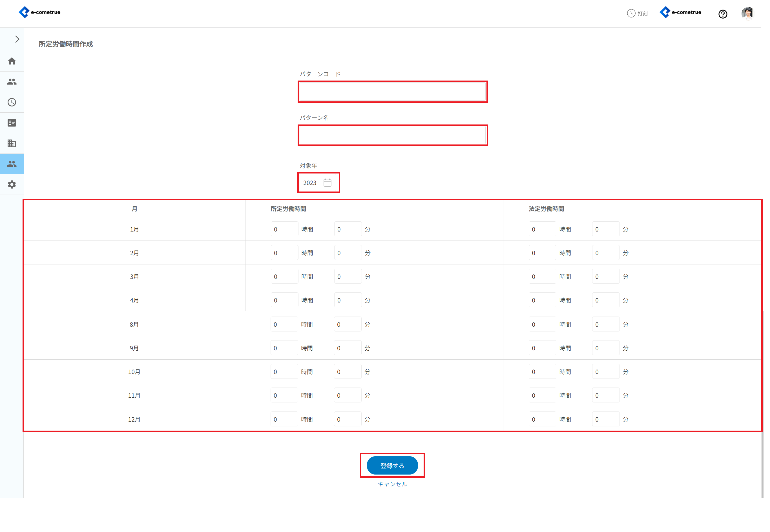770x532 pixels.
Task: Click the 登録する button
Action: [392, 466]
